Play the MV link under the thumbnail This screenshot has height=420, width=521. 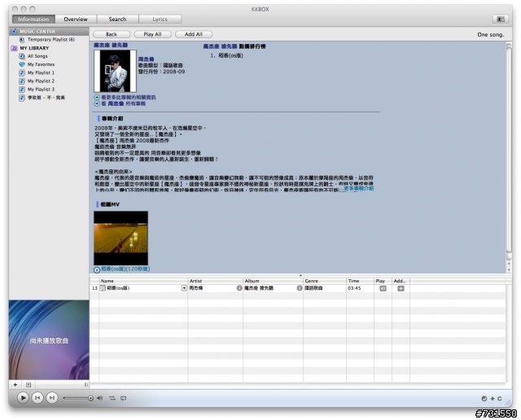pos(125,269)
